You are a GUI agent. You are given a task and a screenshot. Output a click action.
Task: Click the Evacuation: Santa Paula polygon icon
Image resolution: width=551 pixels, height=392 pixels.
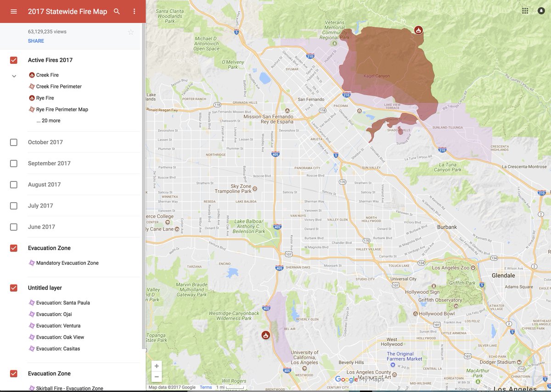click(x=32, y=303)
